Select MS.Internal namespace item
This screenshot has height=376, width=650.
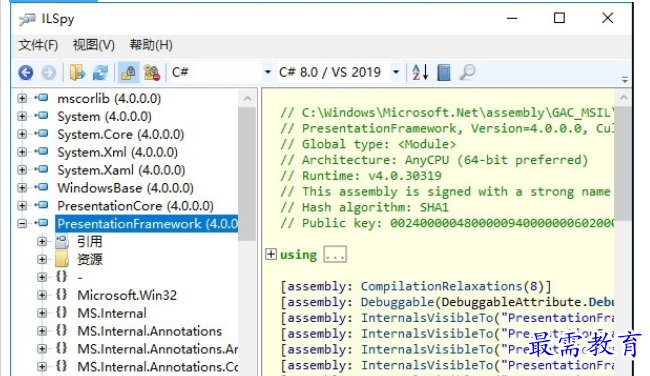112,313
